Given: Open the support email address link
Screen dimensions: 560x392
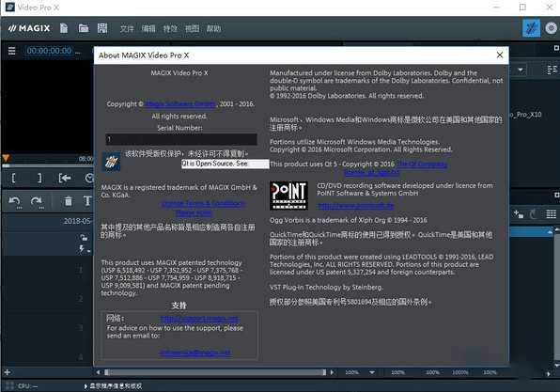Looking at the screenshot, I should 194,353.
